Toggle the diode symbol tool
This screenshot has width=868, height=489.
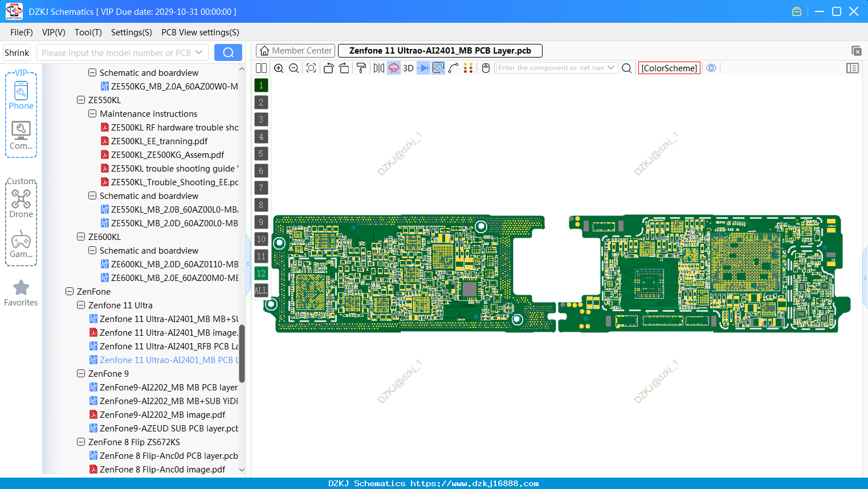tap(423, 68)
